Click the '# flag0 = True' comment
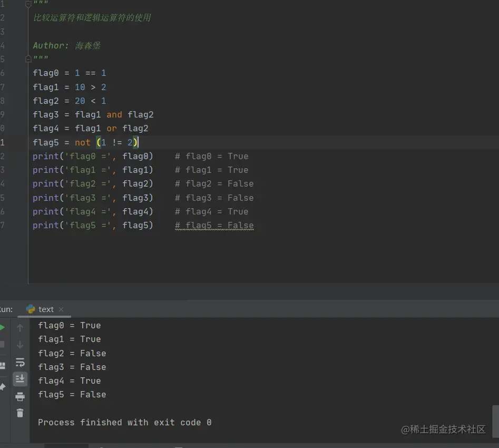This screenshot has height=448, width=499. (212, 157)
